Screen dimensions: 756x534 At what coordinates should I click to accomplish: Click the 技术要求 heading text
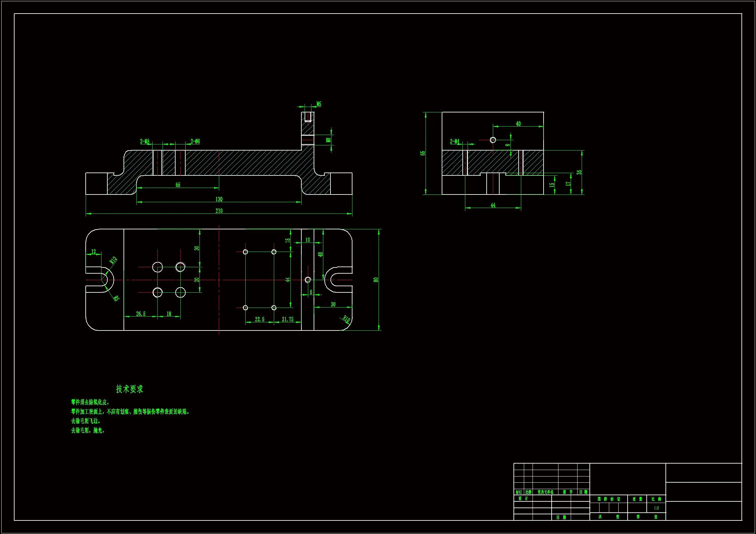pos(129,389)
